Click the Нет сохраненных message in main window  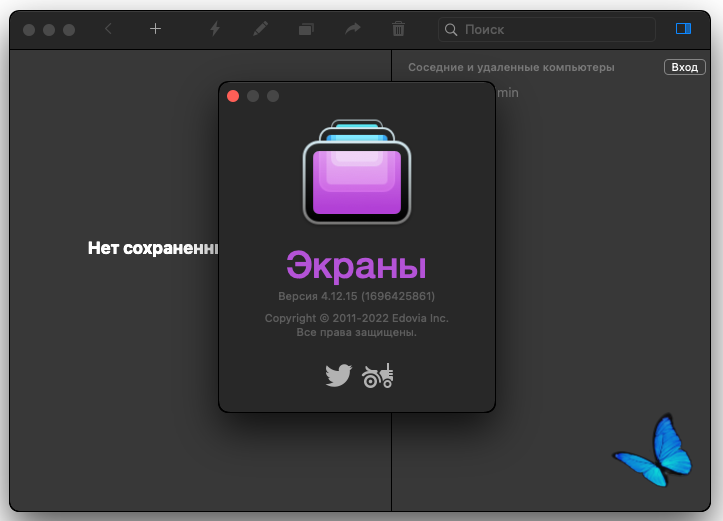tap(153, 248)
